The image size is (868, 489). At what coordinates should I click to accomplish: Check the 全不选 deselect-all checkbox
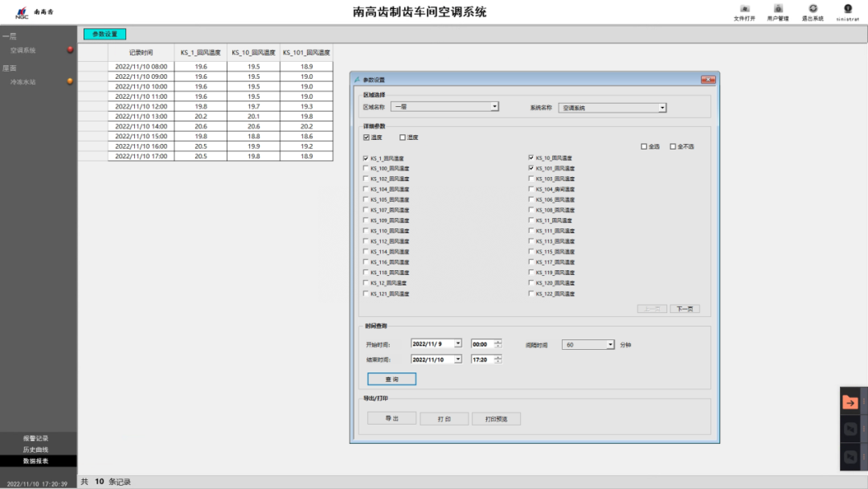coord(674,146)
